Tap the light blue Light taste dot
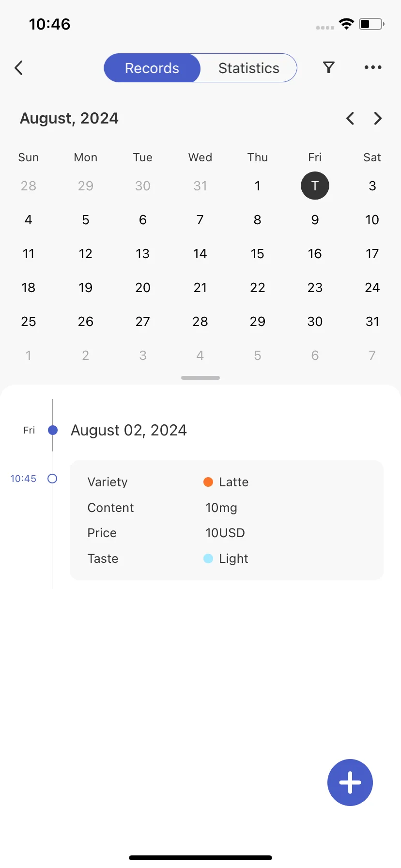Screen dimensions: 401x868 [208, 558]
